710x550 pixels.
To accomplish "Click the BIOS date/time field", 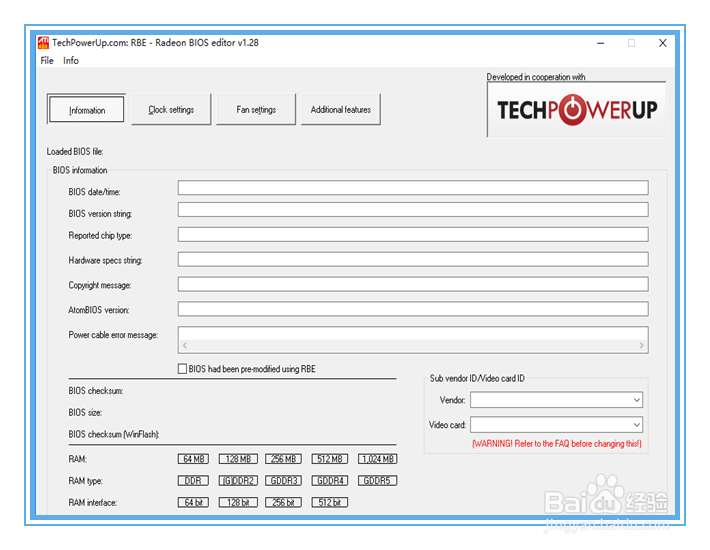I will tap(413, 188).
